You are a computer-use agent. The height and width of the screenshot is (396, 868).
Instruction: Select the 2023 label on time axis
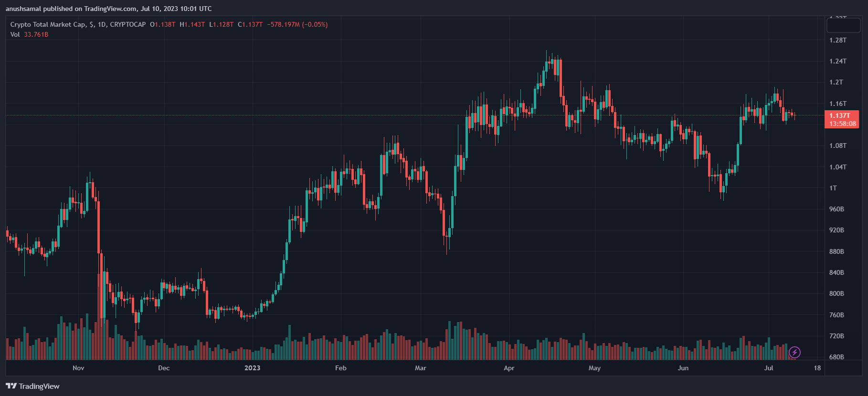[x=252, y=368]
